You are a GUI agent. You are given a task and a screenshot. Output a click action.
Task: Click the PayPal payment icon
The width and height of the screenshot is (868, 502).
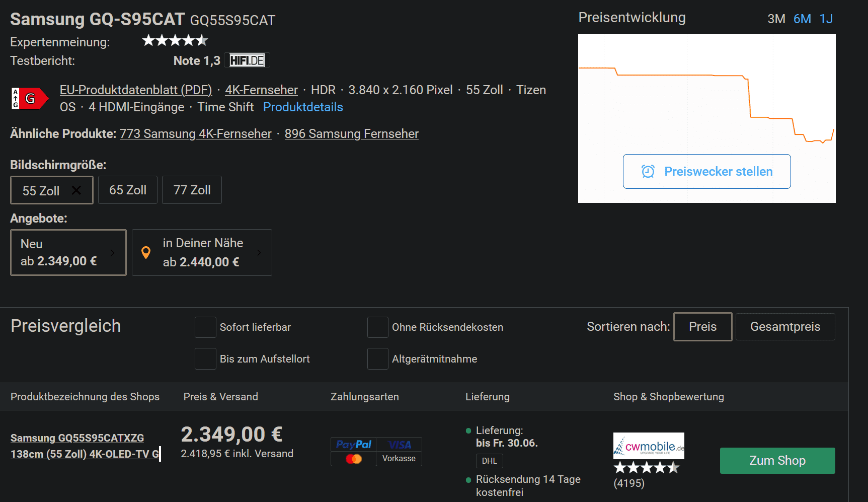coord(353,445)
